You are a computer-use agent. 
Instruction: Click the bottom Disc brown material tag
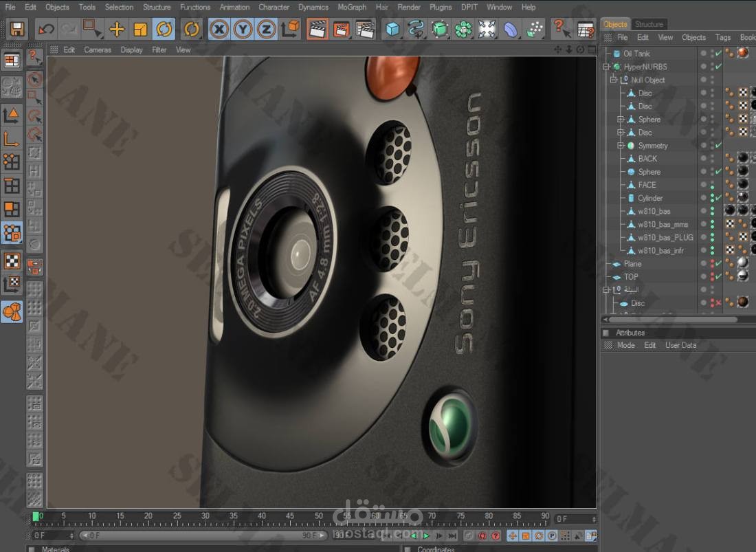click(x=743, y=302)
